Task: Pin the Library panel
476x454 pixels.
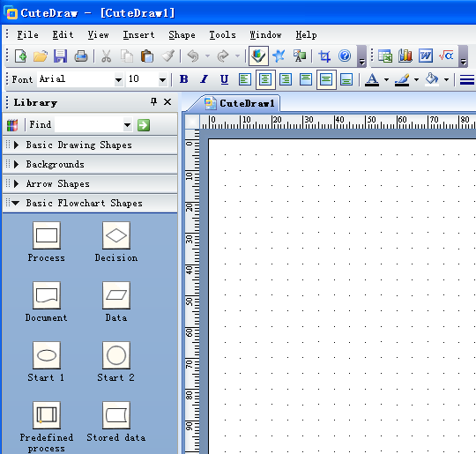Action: [x=154, y=101]
